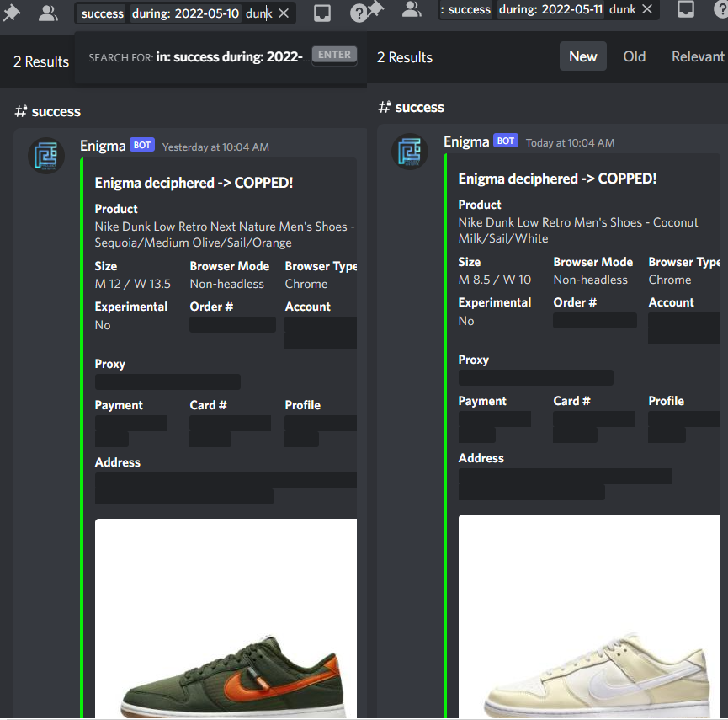728x720 pixels.
Task: Open the green Dunk shoe image thumbnail
Action: coord(226,618)
